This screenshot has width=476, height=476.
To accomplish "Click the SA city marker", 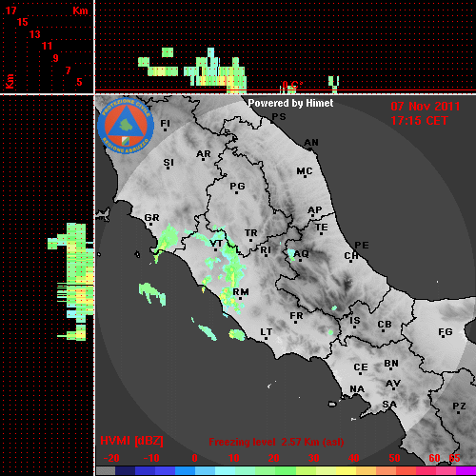I will coord(389,406).
